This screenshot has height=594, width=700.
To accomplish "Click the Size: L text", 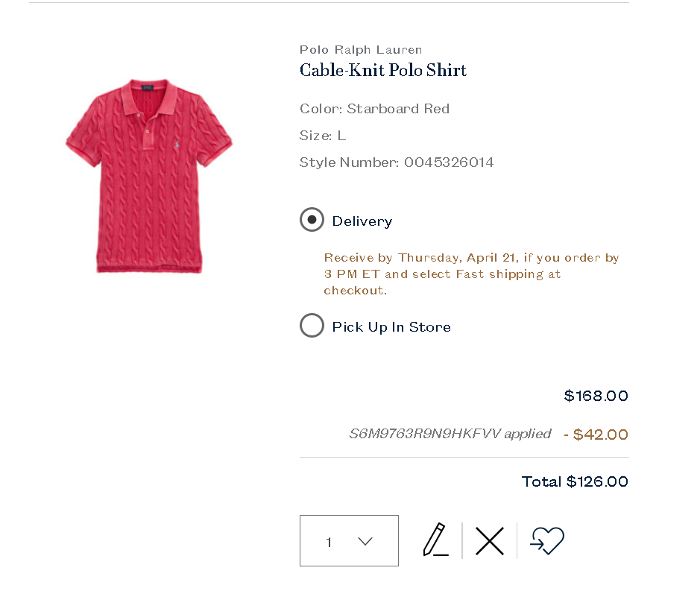I will click(323, 136).
